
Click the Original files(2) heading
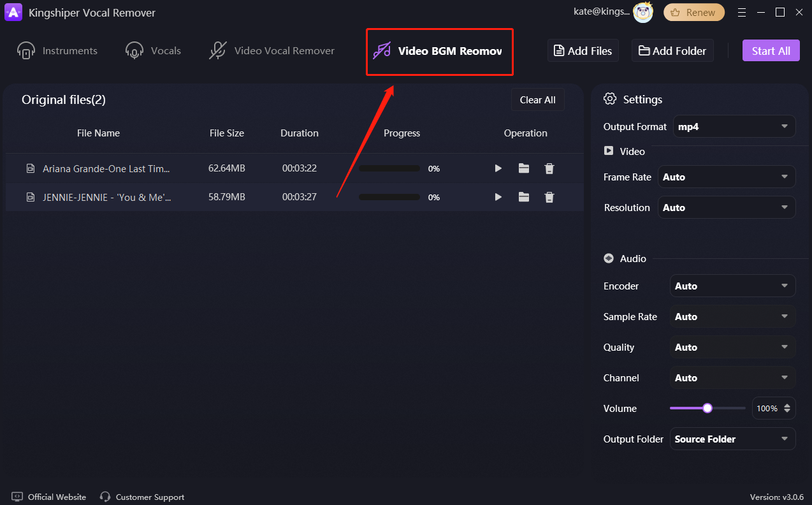(x=64, y=99)
